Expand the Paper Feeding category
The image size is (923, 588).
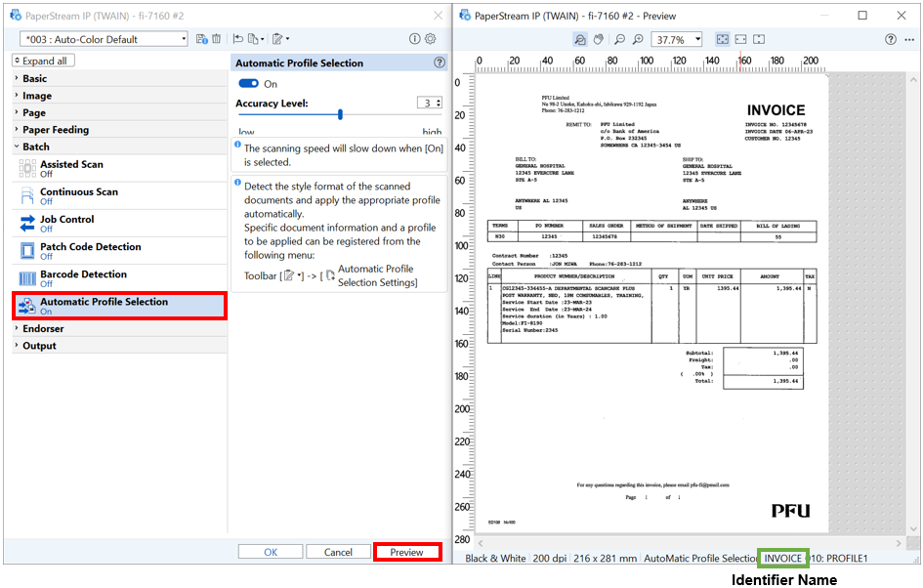[x=119, y=130]
